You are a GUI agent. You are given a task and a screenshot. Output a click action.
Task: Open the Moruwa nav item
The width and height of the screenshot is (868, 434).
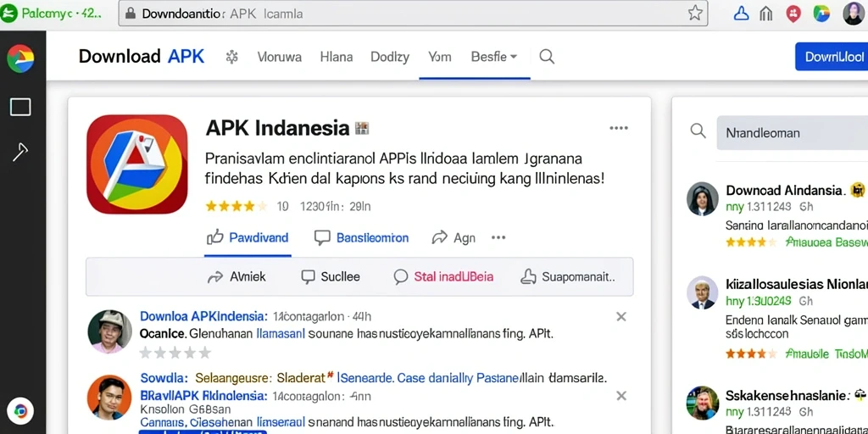[x=280, y=57]
